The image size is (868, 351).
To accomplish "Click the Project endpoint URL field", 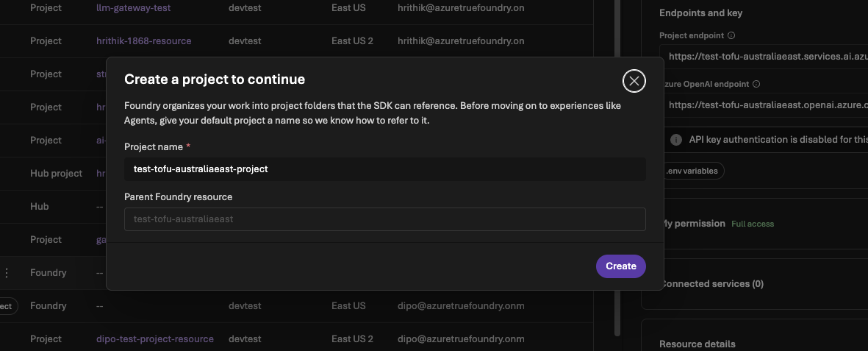I will [764, 57].
